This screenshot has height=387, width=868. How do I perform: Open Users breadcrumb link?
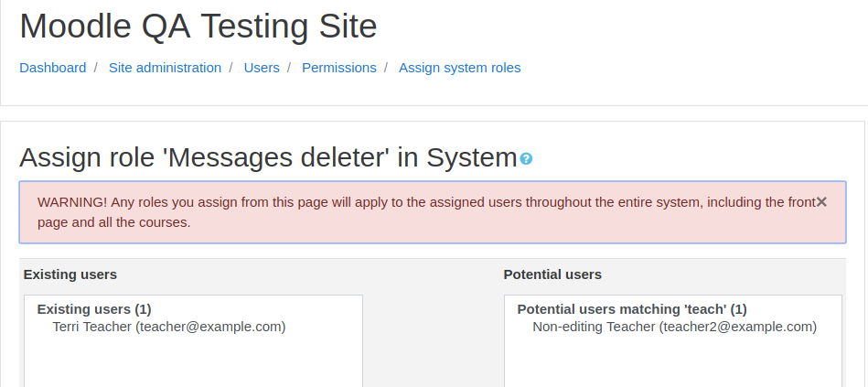click(x=262, y=68)
